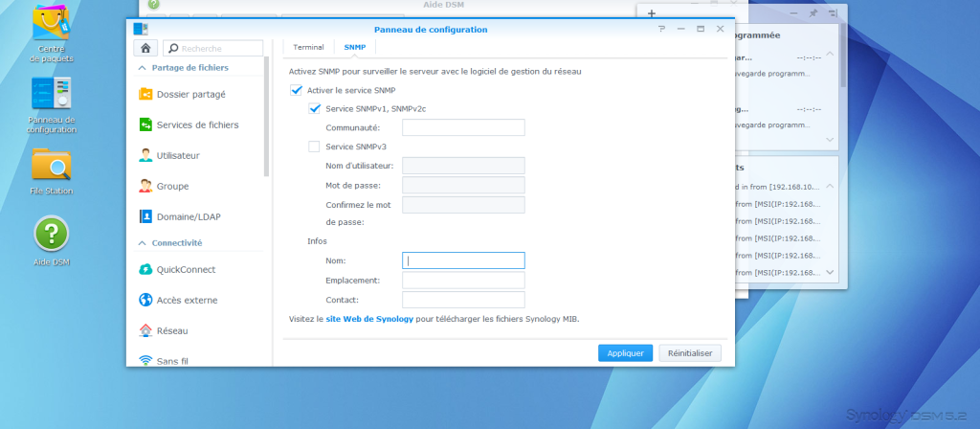Toggle Service SNMPv1, SNMPv2c checkbox
The height and width of the screenshot is (429, 980).
314,109
